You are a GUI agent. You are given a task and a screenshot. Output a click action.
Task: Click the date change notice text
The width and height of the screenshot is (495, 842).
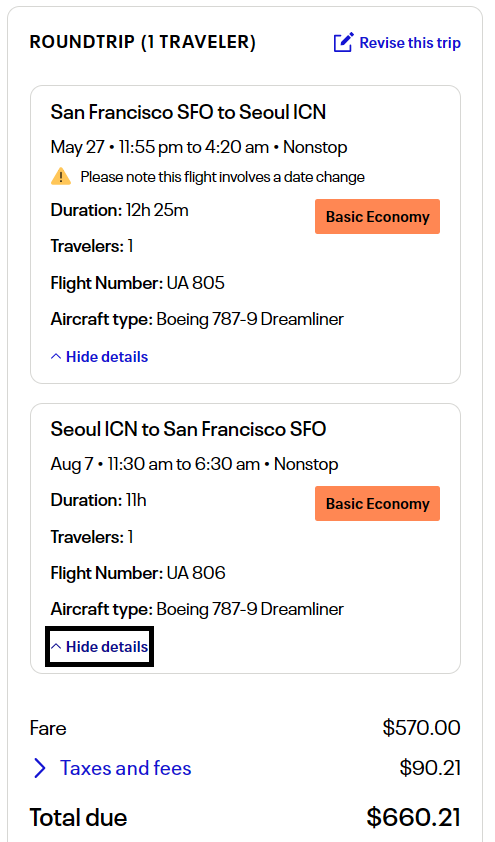pos(222,177)
